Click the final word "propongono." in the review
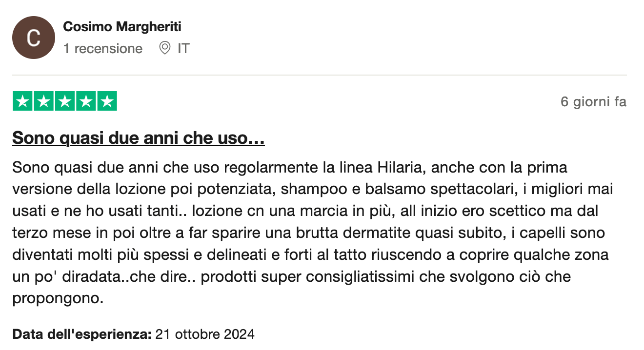Screen dimensions: 644x350 58,298
